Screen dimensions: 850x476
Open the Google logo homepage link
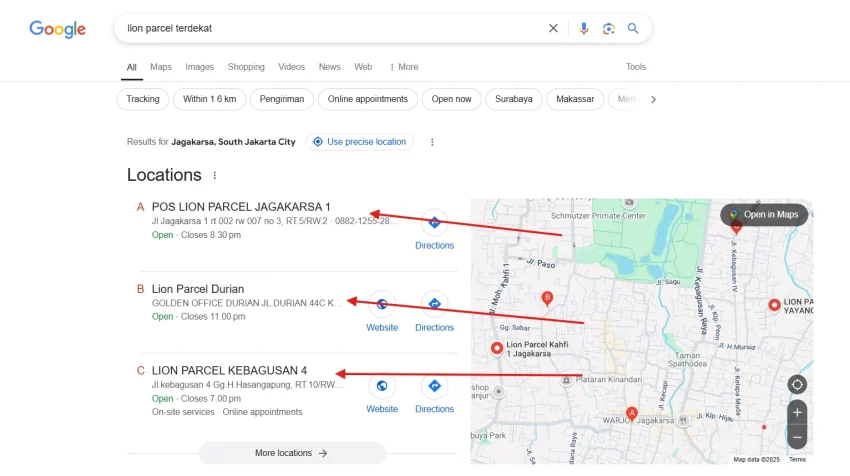57,29
